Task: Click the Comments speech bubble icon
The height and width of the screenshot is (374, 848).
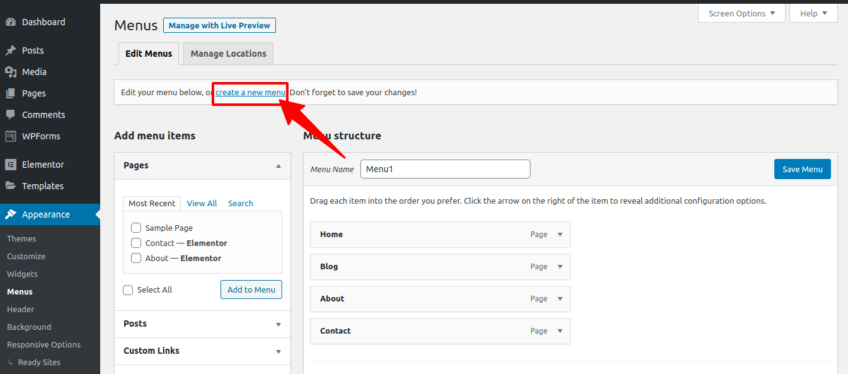Action: coord(10,115)
